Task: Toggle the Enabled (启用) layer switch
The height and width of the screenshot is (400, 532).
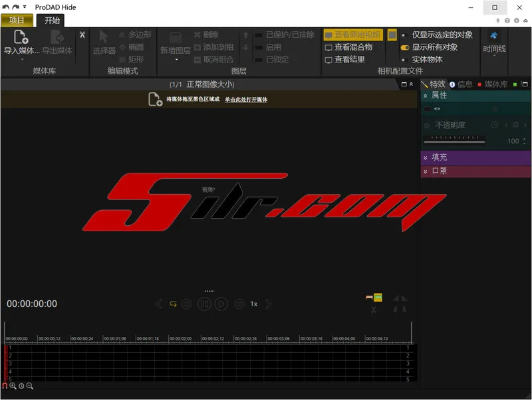Action: (x=259, y=47)
